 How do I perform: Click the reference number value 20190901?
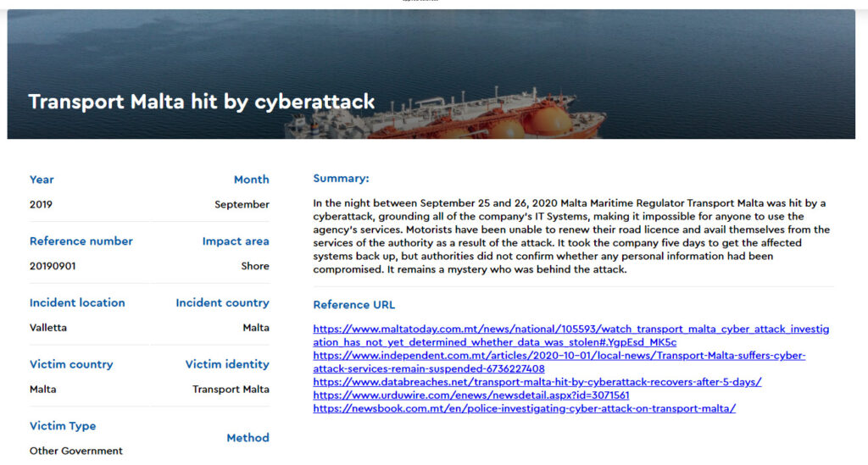pyautogui.click(x=53, y=266)
